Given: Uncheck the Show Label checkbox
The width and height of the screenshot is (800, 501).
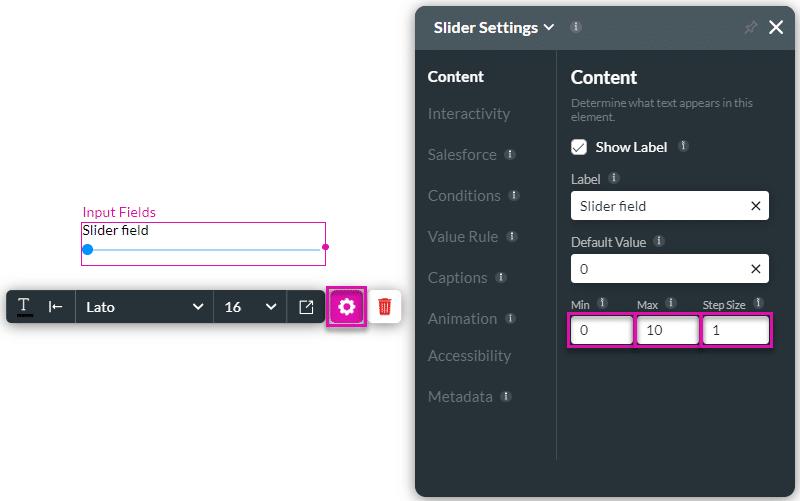Looking at the screenshot, I should pos(579,147).
